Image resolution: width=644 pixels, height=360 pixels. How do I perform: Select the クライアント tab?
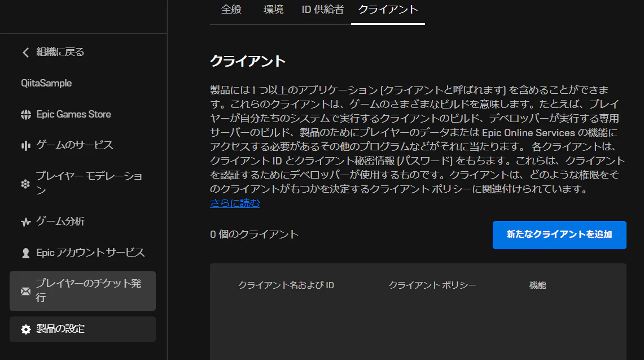(388, 10)
